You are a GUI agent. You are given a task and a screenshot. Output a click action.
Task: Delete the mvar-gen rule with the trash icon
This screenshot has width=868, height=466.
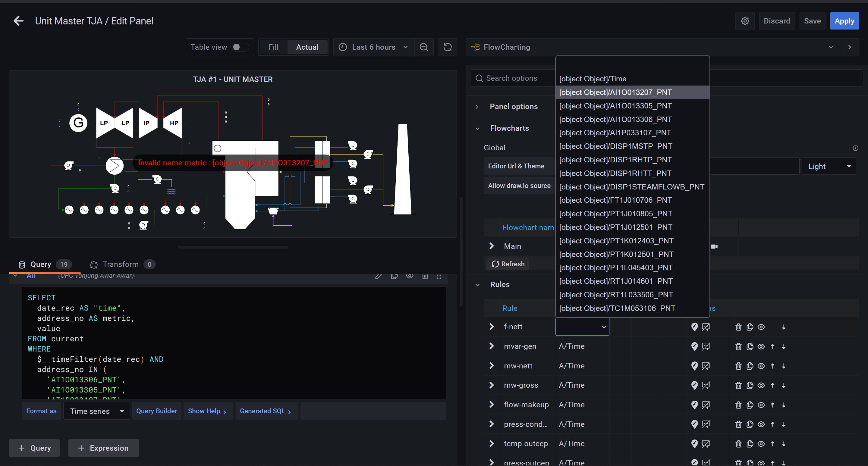pyautogui.click(x=738, y=346)
